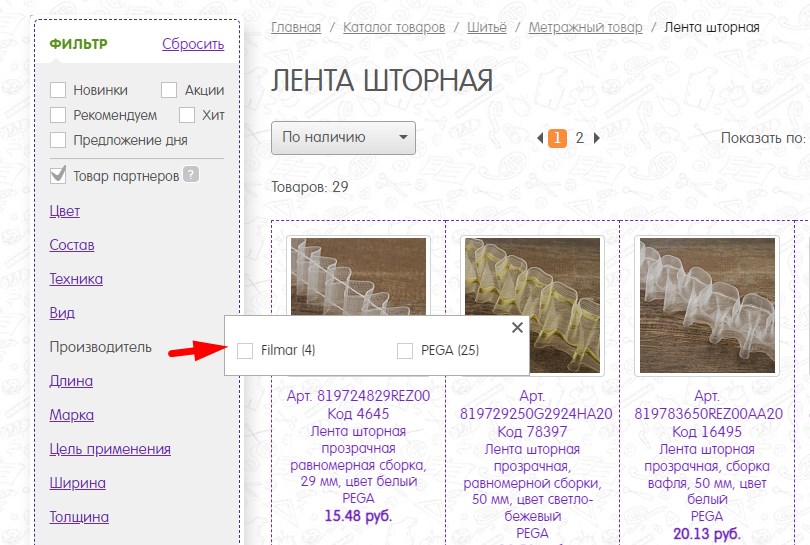Click the question mark help icon
Viewport: 810px width, 545px height.
[191, 175]
